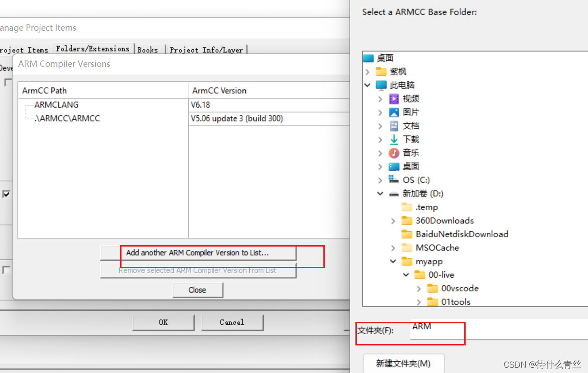Expand the 360Downloads folder node

click(393, 220)
